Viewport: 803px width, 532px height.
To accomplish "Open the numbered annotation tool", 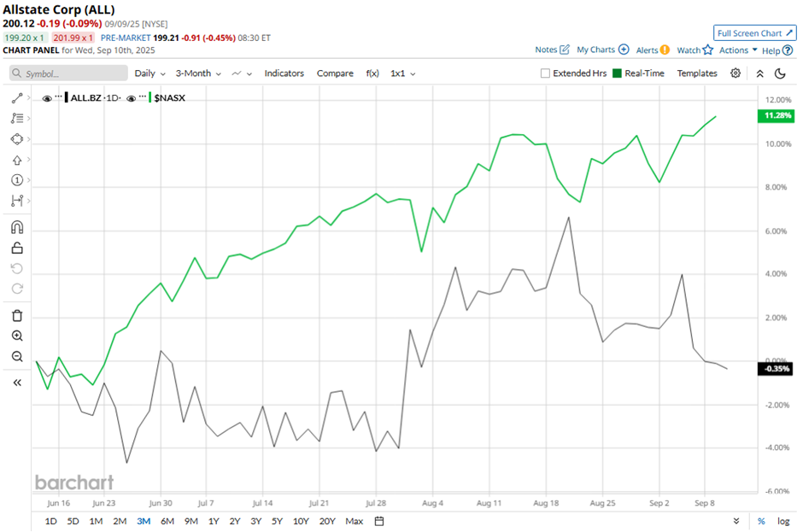I will pos(17,179).
